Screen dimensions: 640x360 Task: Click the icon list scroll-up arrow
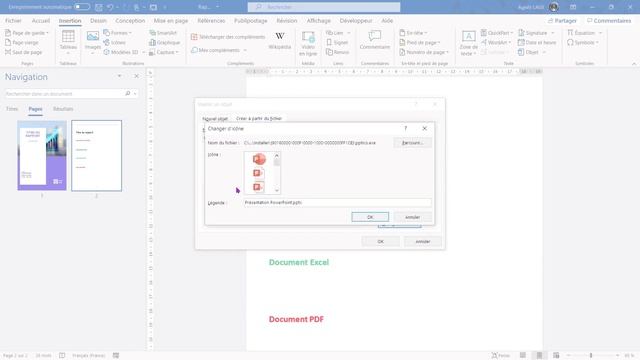(x=277, y=156)
